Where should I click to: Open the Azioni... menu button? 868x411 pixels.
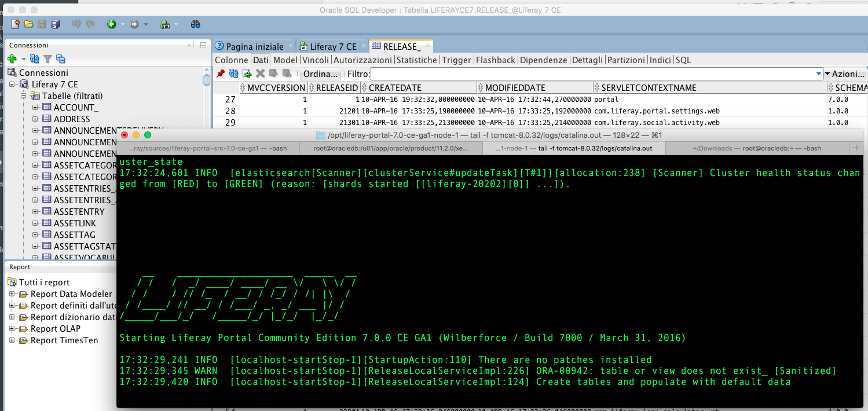[x=845, y=74]
